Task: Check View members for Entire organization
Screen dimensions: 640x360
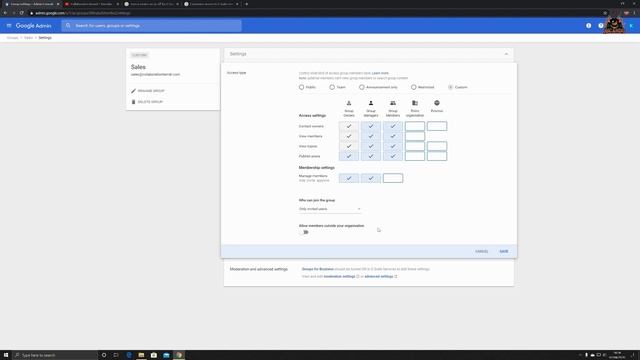Action: 415,136
